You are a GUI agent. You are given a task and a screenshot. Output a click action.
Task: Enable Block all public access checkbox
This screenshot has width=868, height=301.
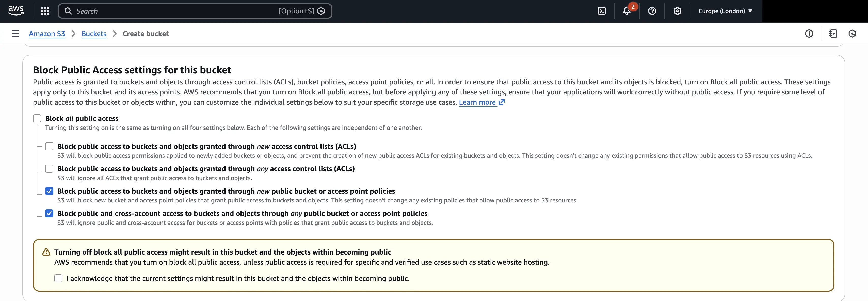37,118
